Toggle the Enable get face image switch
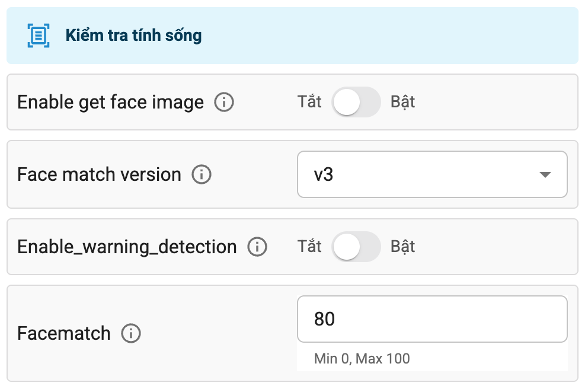Viewport: 588px width, 389px height. [356, 102]
